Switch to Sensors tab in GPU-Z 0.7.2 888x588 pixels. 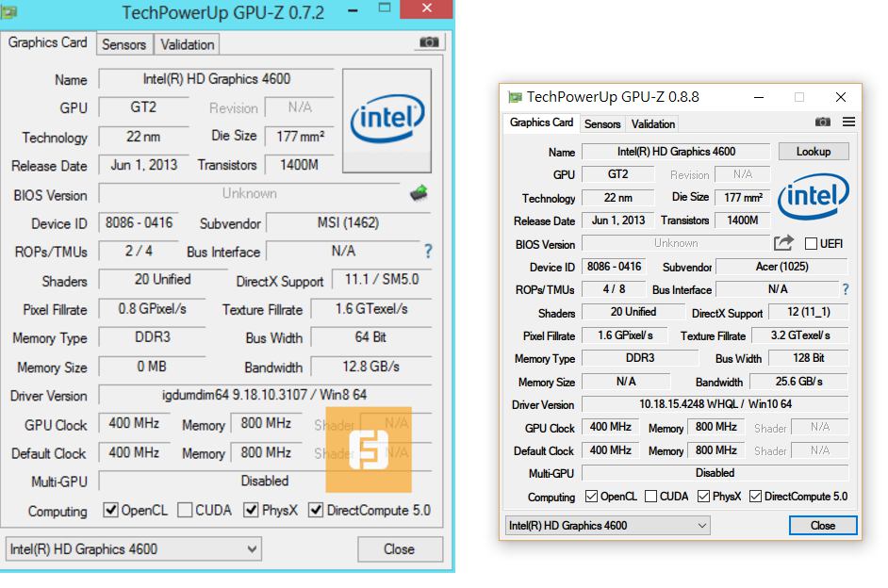123,44
